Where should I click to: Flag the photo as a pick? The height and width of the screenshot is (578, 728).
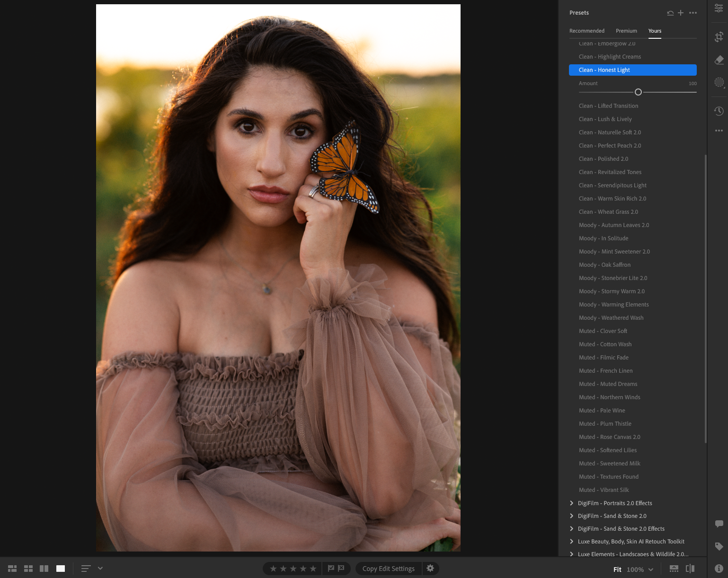pos(330,568)
